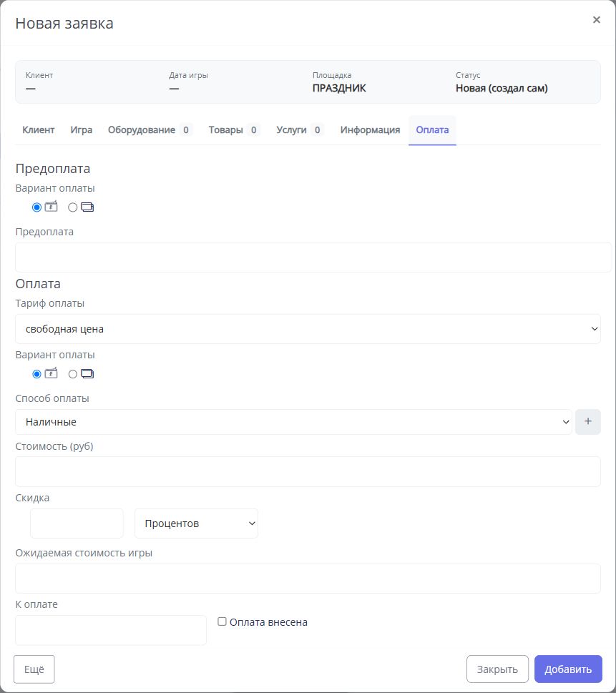
Task: Open the Способ оплаты dropdown showing Наличные
Action: (x=293, y=422)
